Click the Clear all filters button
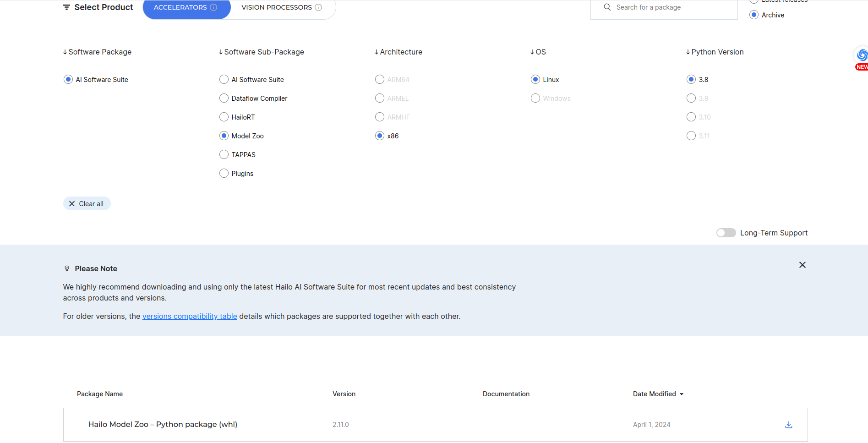 (x=87, y=204)
